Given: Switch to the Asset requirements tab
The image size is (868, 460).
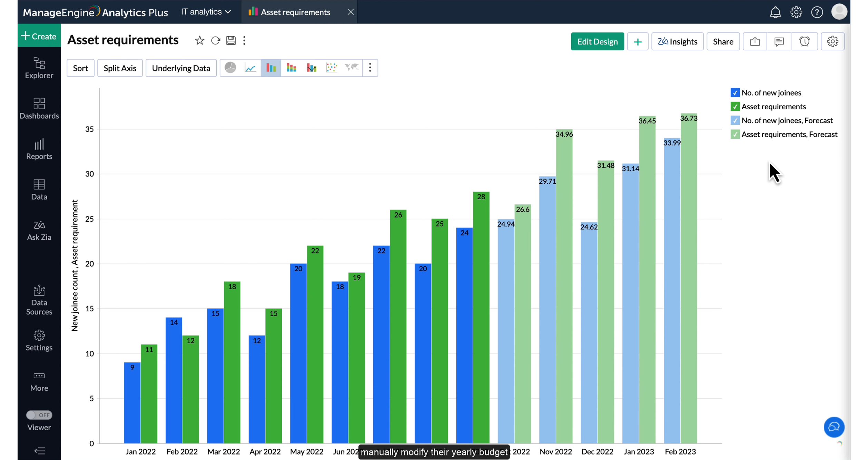Looking at the screenshot, I should coord(295,12).
